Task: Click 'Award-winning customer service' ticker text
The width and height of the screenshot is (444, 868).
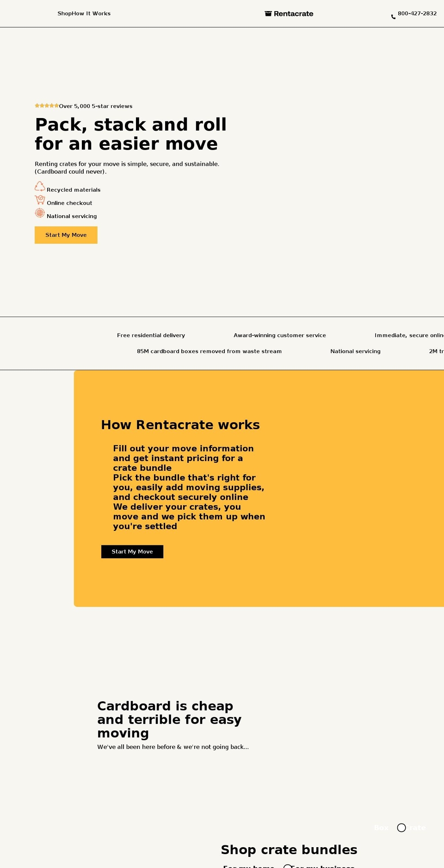Action: click(280, 335)
